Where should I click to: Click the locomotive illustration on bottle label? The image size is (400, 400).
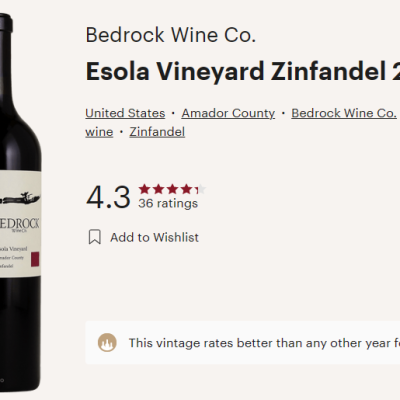click(x=20, y=198)
